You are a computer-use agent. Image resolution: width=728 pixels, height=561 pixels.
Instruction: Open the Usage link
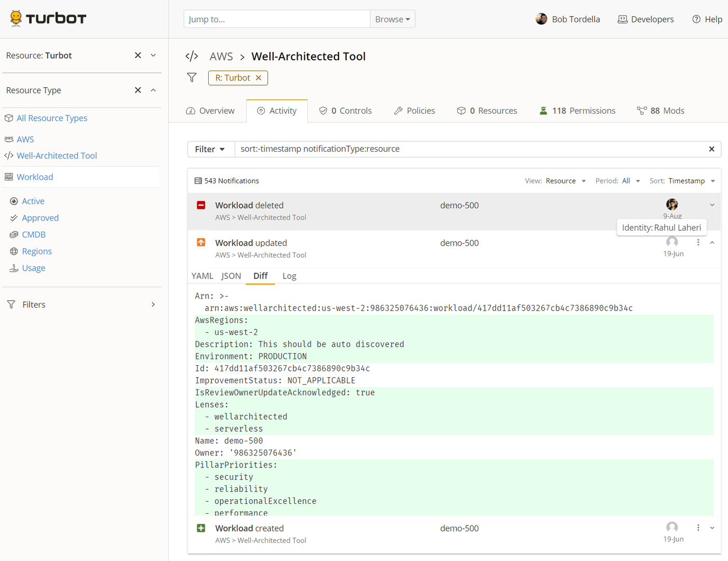34,268
